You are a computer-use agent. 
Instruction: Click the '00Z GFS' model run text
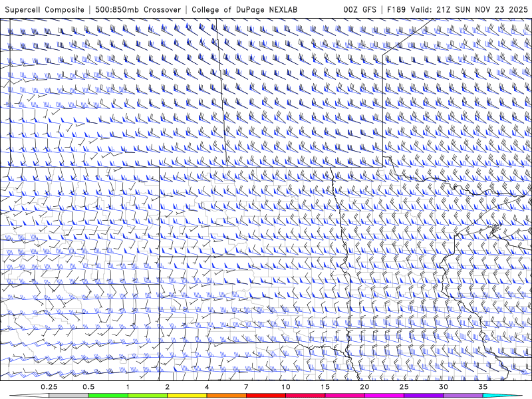(360, 9)
